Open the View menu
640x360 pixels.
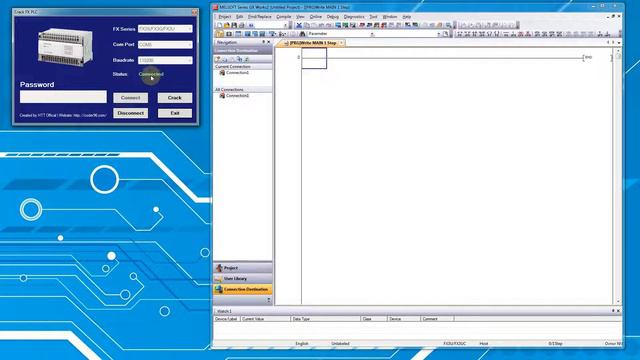pyautogui.click(x=300, y=17)
